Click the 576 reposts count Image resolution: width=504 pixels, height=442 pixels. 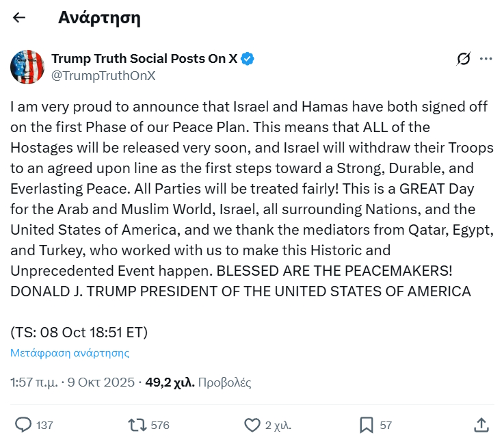159,426
